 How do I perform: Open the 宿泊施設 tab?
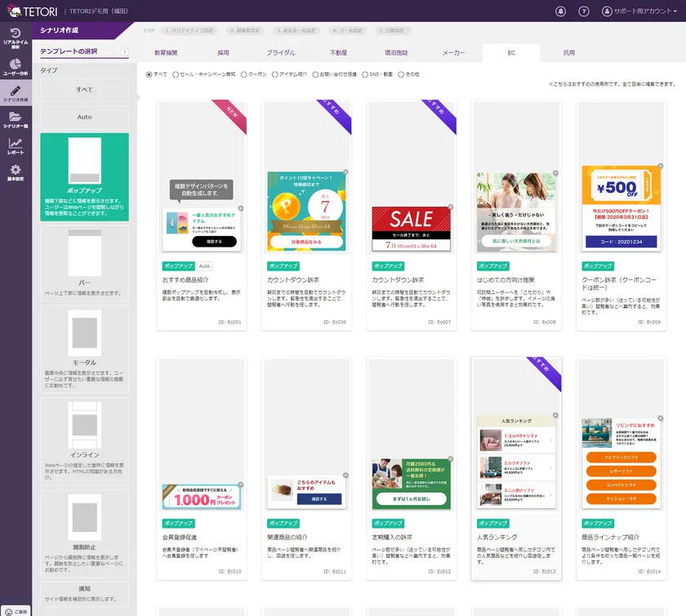(396, 53)
